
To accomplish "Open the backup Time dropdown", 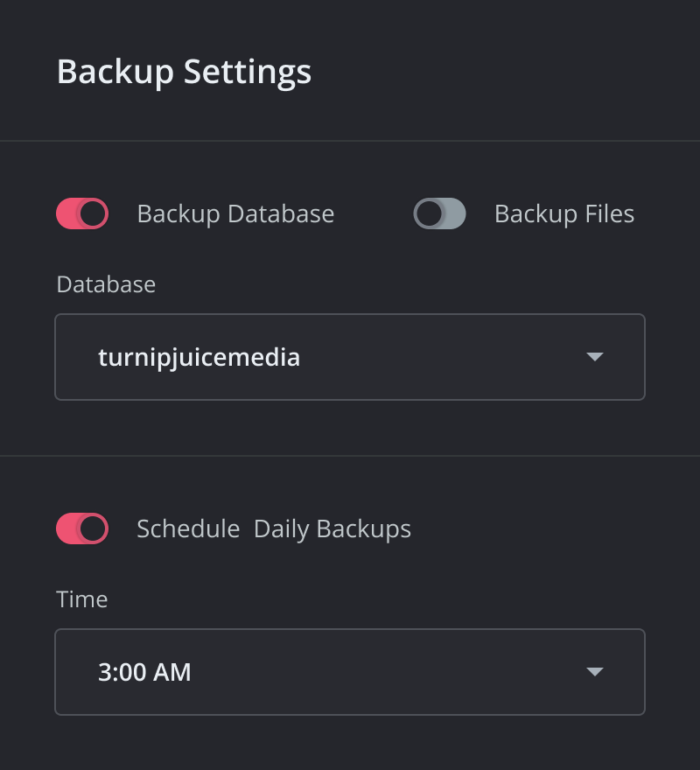I will click(x=350, y=672).
